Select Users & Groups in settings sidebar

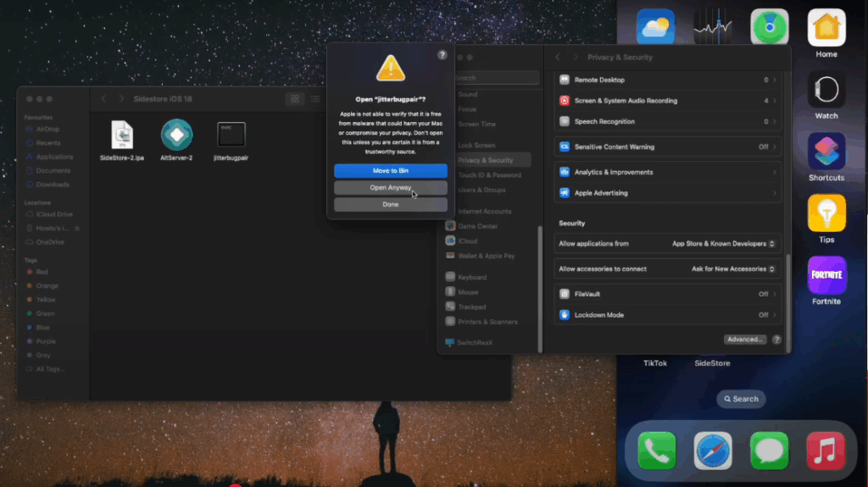481,190
